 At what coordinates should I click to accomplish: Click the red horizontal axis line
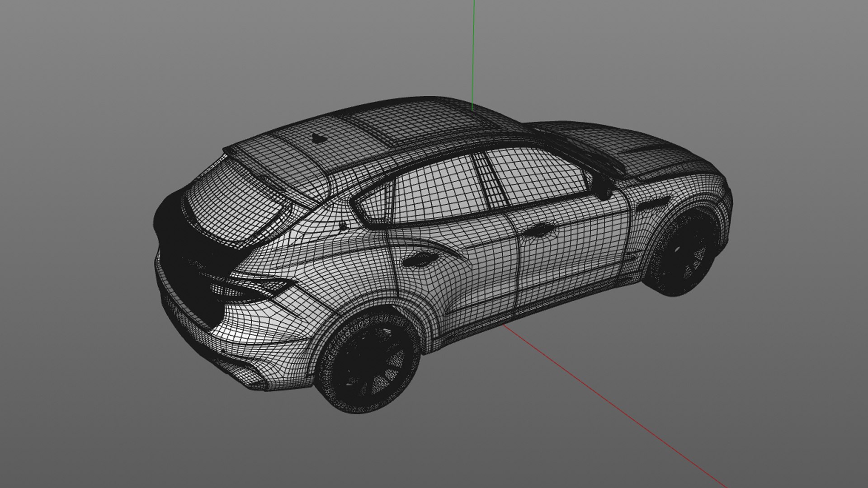pos(615,406)
